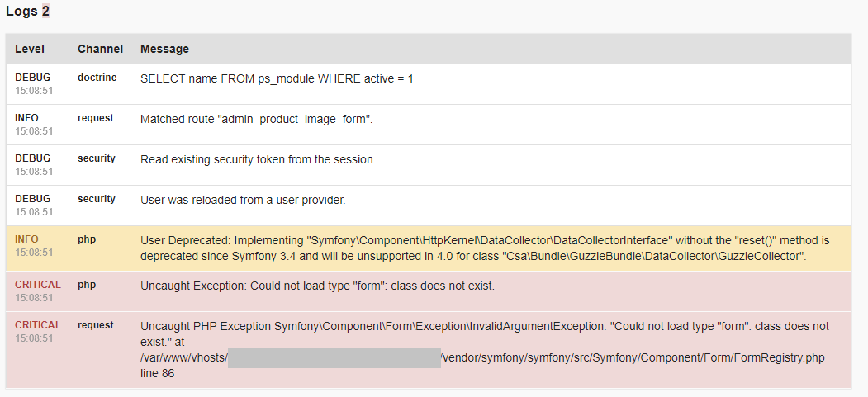Select the doctrine SELECT name query message

pyautogui.click(x=277, y=78)
